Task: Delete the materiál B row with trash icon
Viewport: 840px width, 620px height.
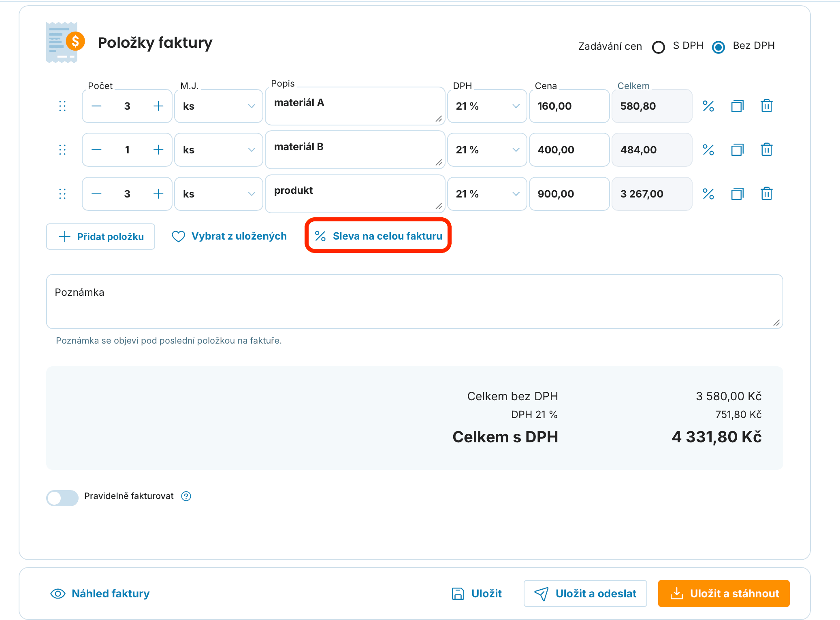Action: tap(766, 149)
